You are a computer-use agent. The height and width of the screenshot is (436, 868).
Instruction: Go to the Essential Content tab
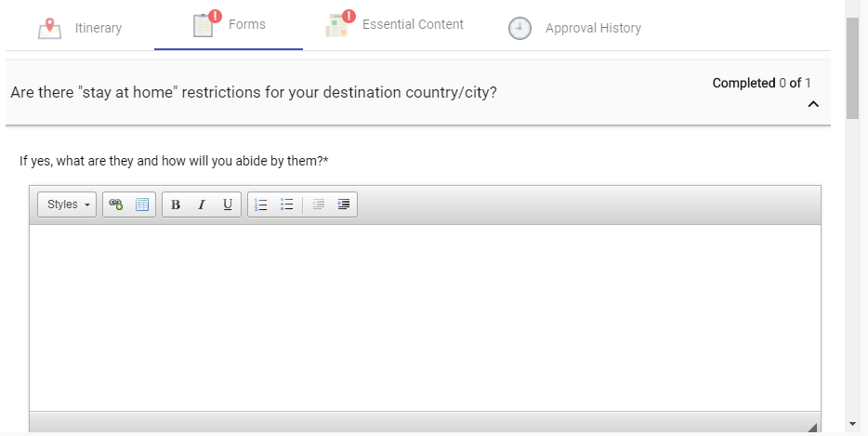point(395,25)
